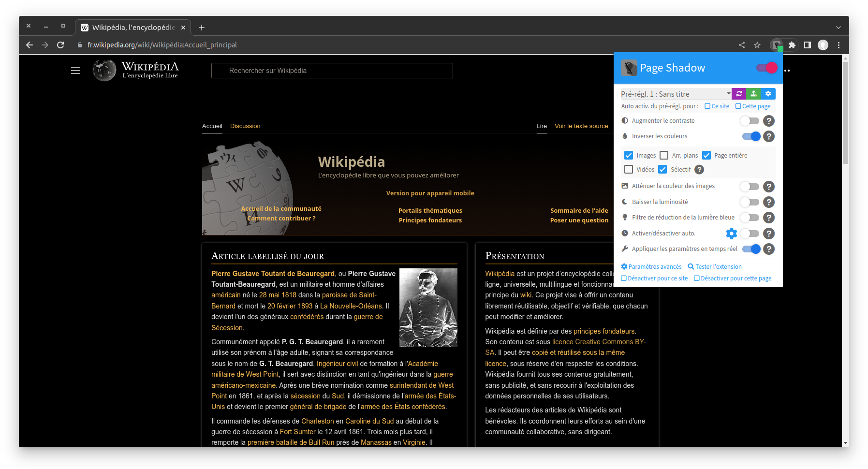Open Wikipedia hamburger sidebar menu
Screen dimensions: 868x469
coord(75,71)
